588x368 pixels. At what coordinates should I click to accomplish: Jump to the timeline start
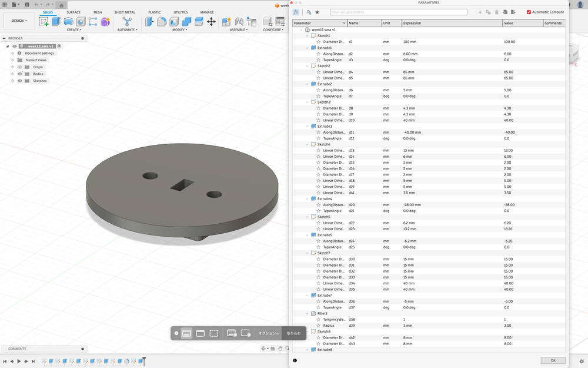pos(5,362)
